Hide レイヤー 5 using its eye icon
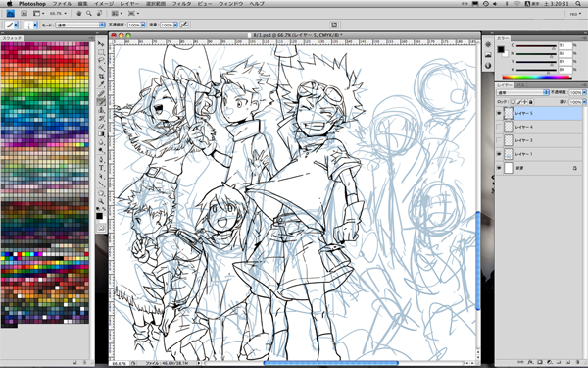The height and width of the screenshot is (368, 588). [499, 113]
